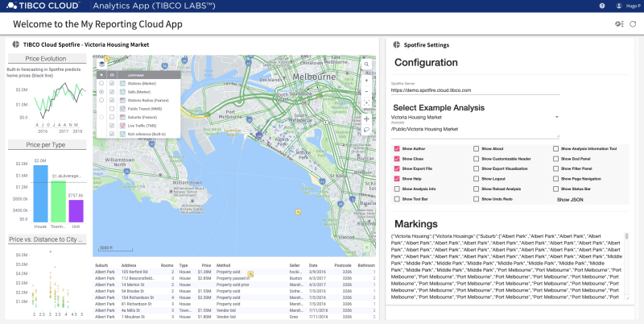Image resolution: width=644 pixels, height=324 pixels.
Task: Click Spotfire icon beside Victoria Housing Market title
Action: [x=15, y=44]
